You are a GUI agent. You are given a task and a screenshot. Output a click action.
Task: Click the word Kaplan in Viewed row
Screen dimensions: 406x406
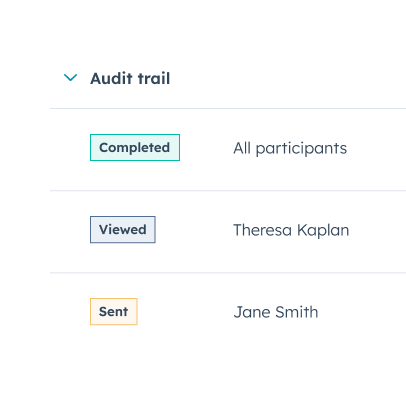coord(323,231)
